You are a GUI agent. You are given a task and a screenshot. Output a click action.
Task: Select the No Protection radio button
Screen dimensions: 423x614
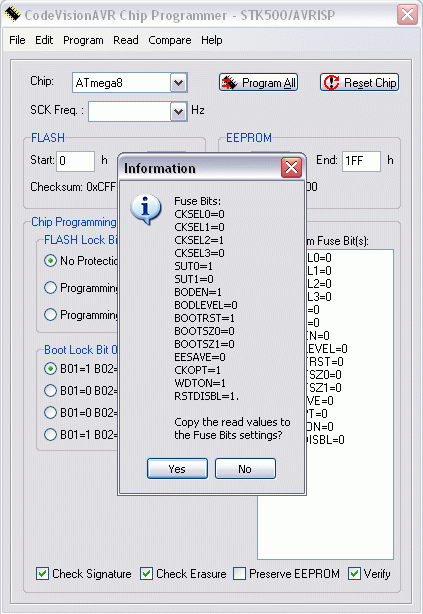pos(50,260)
